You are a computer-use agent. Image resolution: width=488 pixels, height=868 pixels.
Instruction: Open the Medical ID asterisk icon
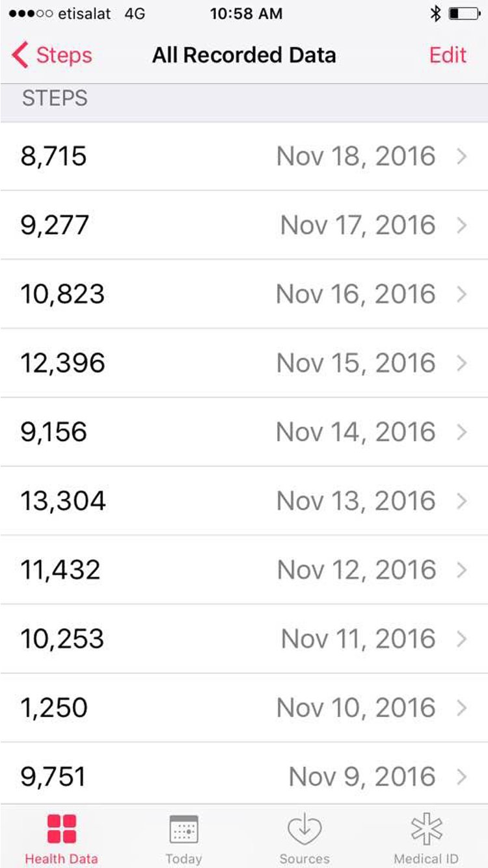tap(426, 829)
